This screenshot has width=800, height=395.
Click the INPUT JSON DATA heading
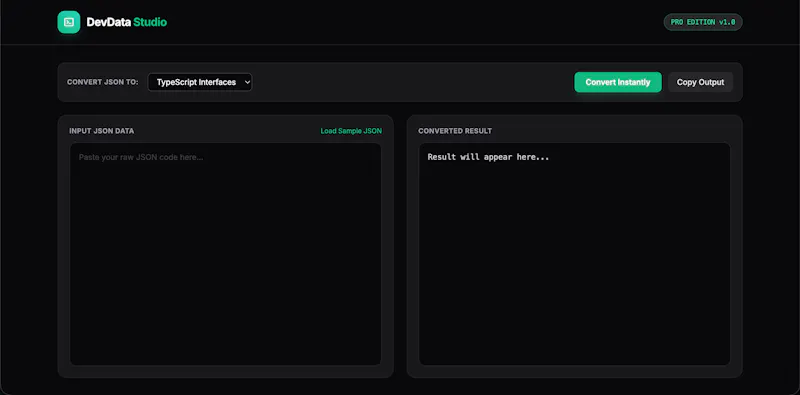102,131
